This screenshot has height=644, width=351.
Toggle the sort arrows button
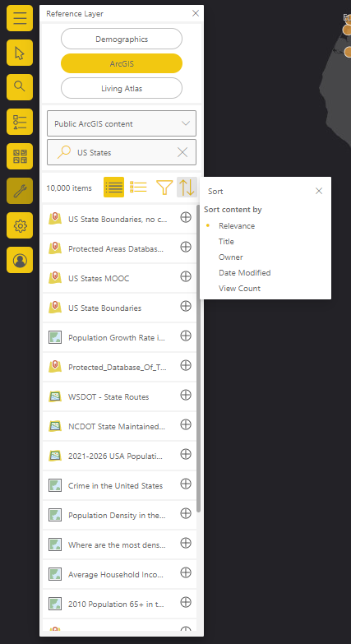(x=187, y=187)
